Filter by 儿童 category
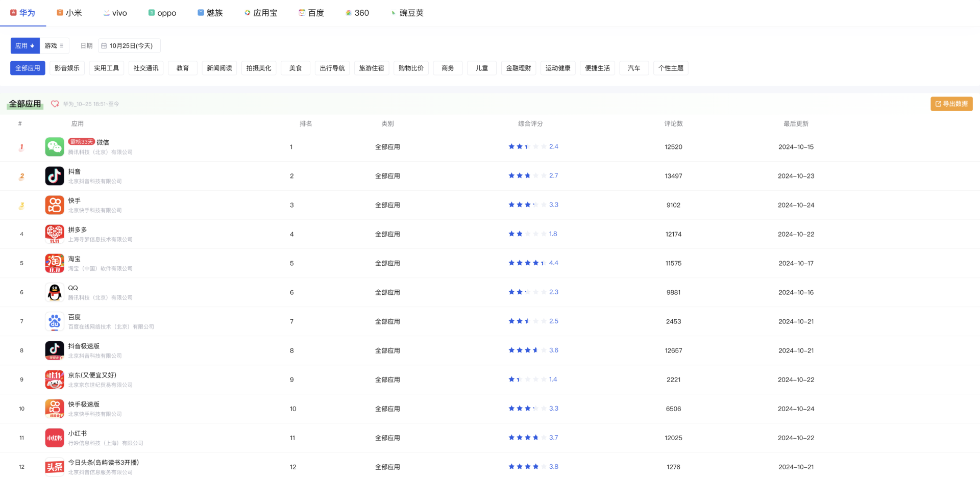 click(x=482, y=68)
